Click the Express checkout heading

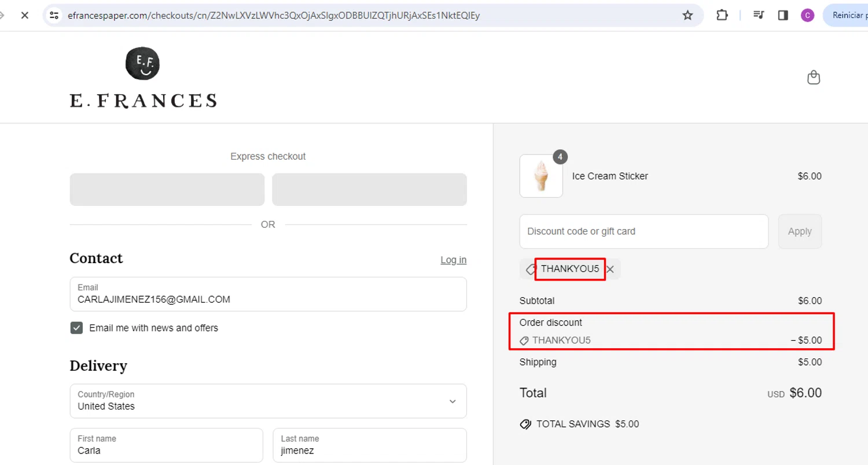(268, 156)
